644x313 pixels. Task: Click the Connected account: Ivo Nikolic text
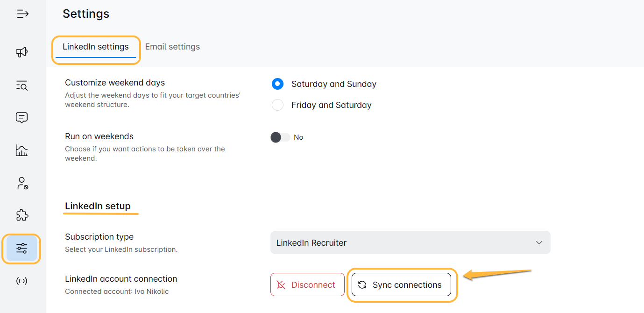pyautogui.click(x=117, y=292)
